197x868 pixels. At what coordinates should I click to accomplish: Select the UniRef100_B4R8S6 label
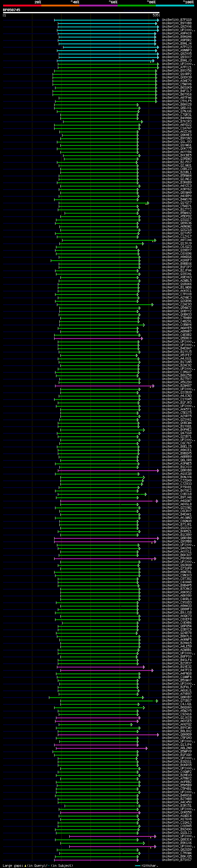pos(177,796)
